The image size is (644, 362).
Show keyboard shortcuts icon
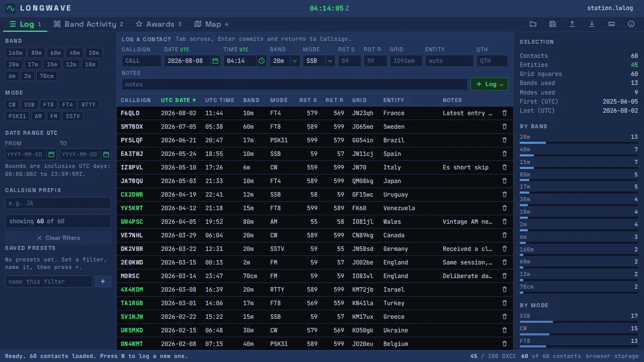point(611,24)
